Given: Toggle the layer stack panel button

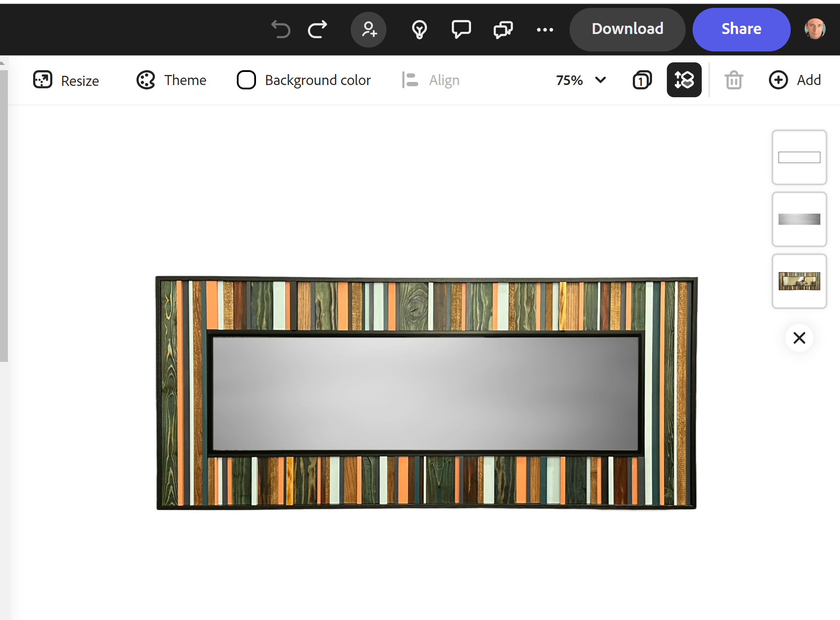Looking at the screenshot, I should coord(684,80).
